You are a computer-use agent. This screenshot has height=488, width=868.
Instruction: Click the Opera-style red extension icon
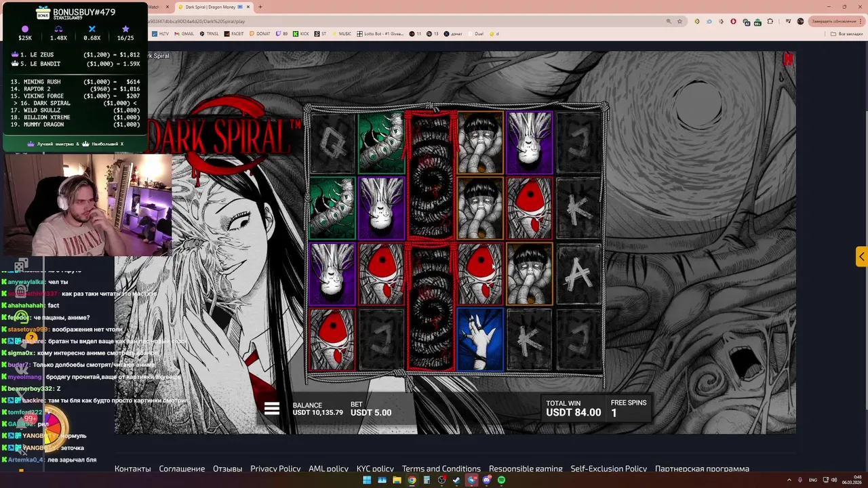click(x=733, y=21)
